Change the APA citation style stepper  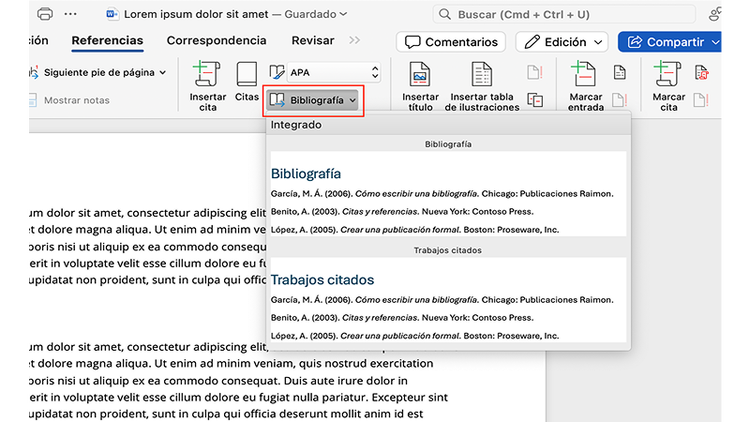click(x=375, y=72)
